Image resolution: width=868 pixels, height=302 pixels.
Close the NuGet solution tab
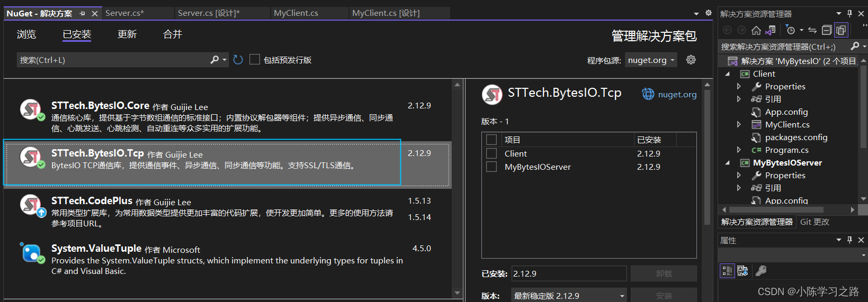coord(95,13)
